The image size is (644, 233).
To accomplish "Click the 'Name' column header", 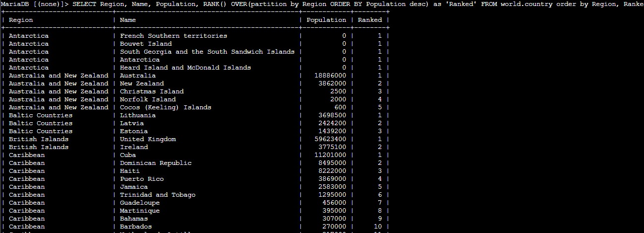I will point(128,20).
